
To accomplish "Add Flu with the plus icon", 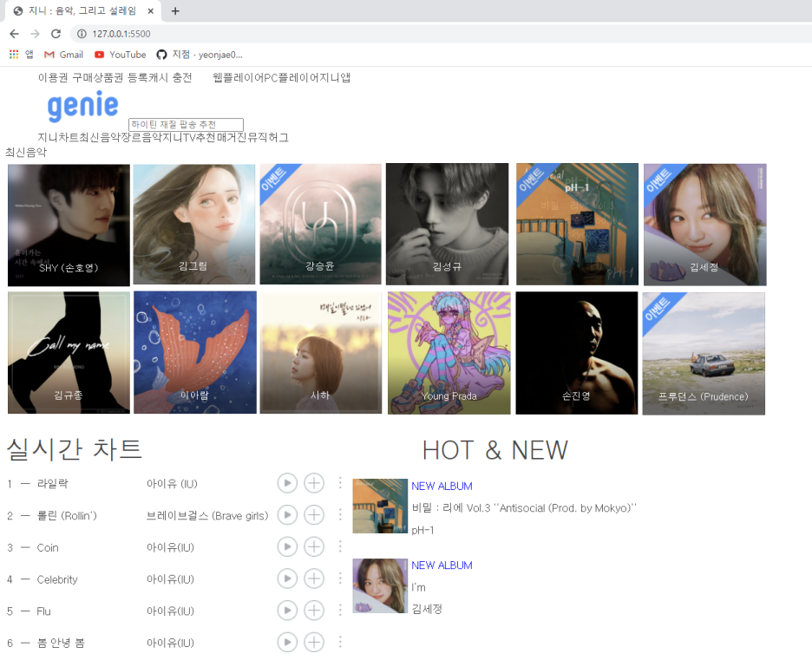I will coord(314,611).
